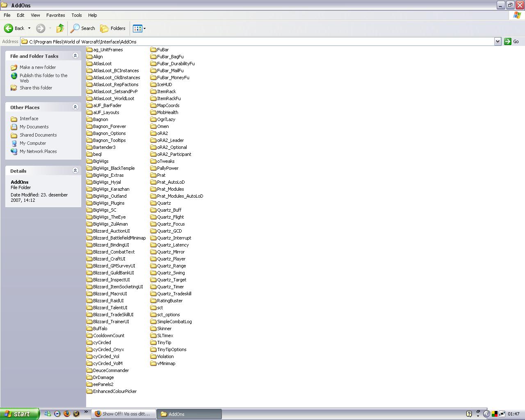The width and height of the screenshot is (525, 420).
Task: Open the Tools menu
Action: pyautogui.click(x=77, y=15)
